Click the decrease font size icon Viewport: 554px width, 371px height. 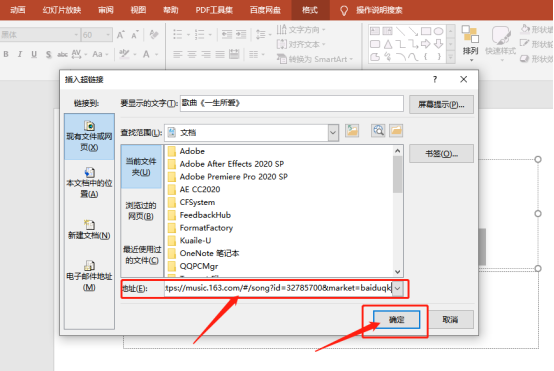tap(135, 35)
